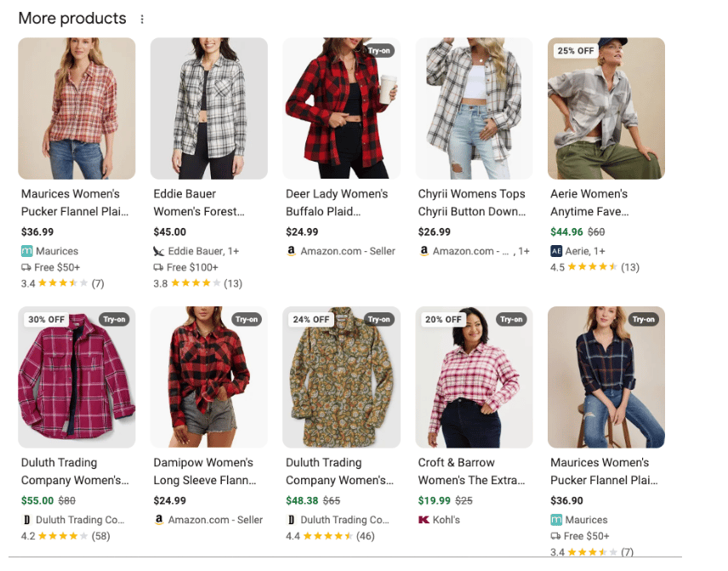Click the Try-on badge on Croft & Barrow shirt
This screenshot has width=728, height=571.
pyautogui.click(x=511, y=320)
